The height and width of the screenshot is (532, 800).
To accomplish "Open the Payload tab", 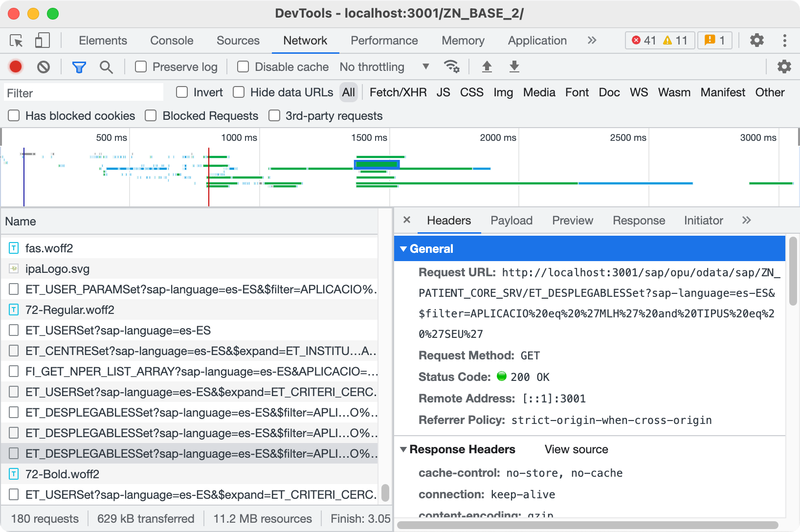I will coord(511,221).
